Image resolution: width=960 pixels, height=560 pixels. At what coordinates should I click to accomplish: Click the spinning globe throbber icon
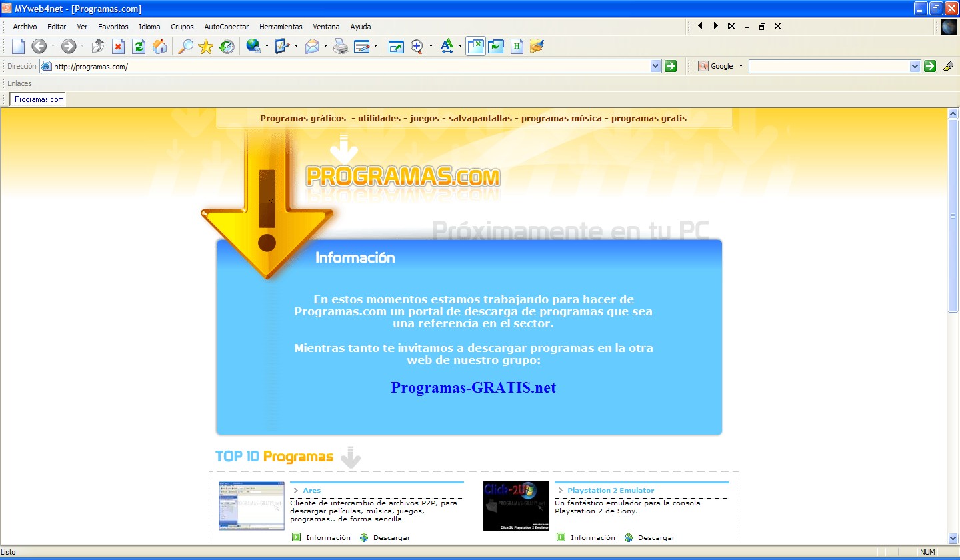pyautogui.click(x=949, y=27)
